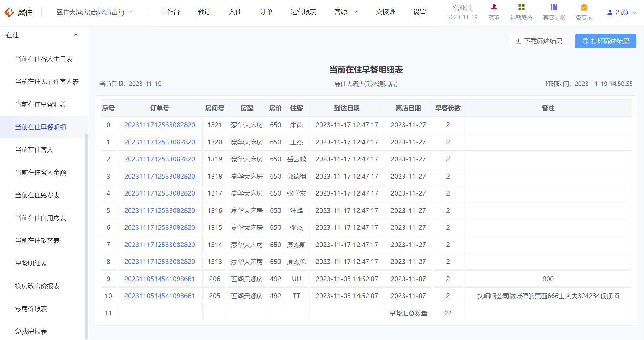The width and height of the screenshot is (644, 340).
Task: Open order link for room 1314
Action: click(x=160, y=245)
